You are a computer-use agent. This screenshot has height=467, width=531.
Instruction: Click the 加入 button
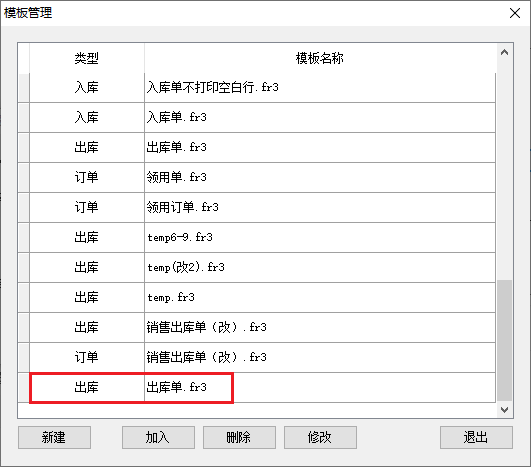158,437
